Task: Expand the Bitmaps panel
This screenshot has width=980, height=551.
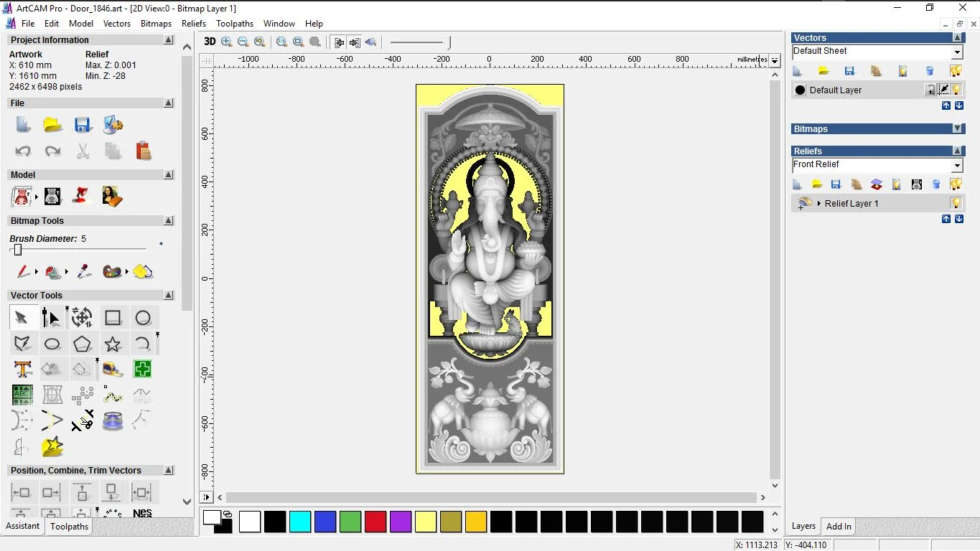Action: [x=958, y=128]
